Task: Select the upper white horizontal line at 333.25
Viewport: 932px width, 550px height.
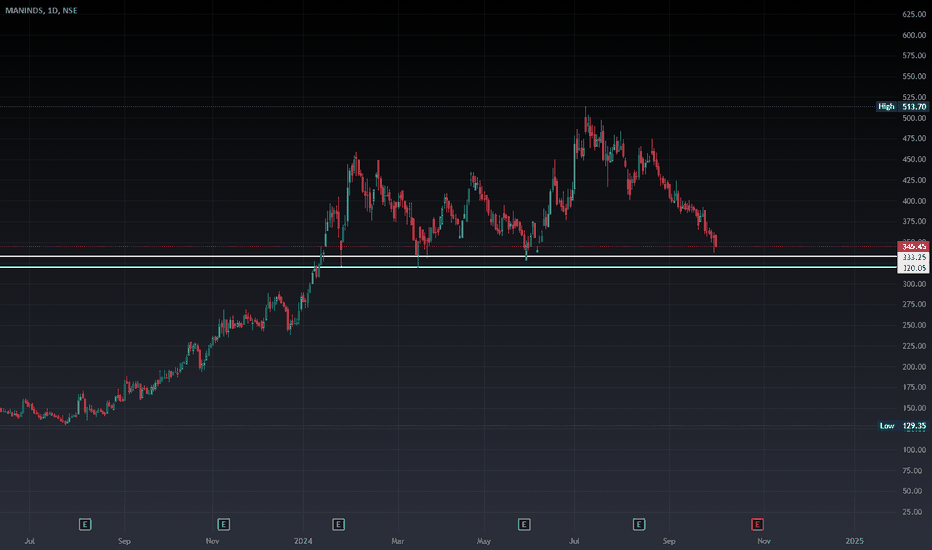Action: pos(448,256)
